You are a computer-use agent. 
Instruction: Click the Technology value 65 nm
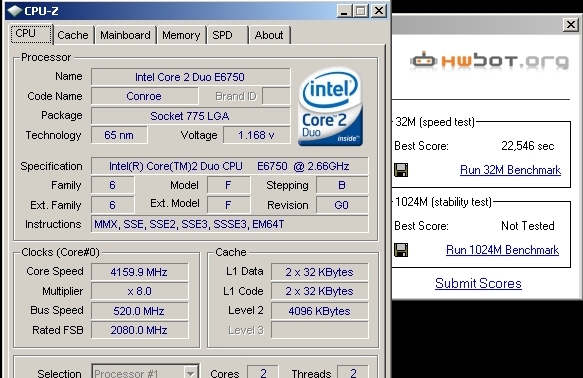pos(119,135)
